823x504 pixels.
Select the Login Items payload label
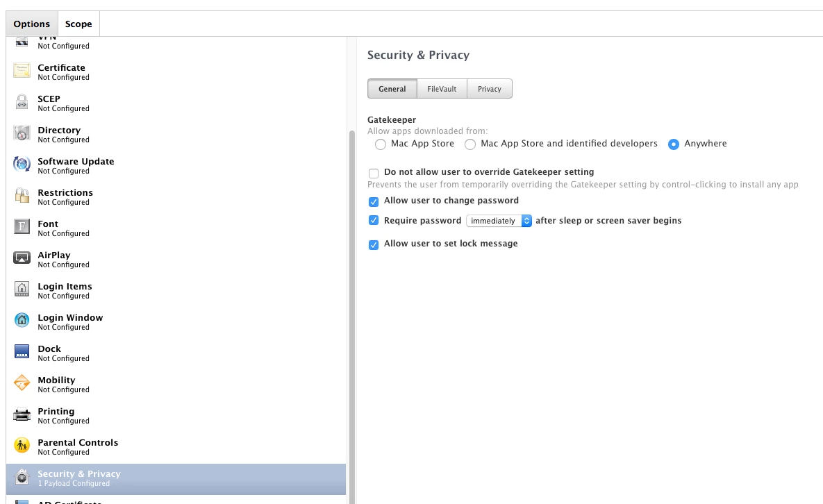point(65,286)
